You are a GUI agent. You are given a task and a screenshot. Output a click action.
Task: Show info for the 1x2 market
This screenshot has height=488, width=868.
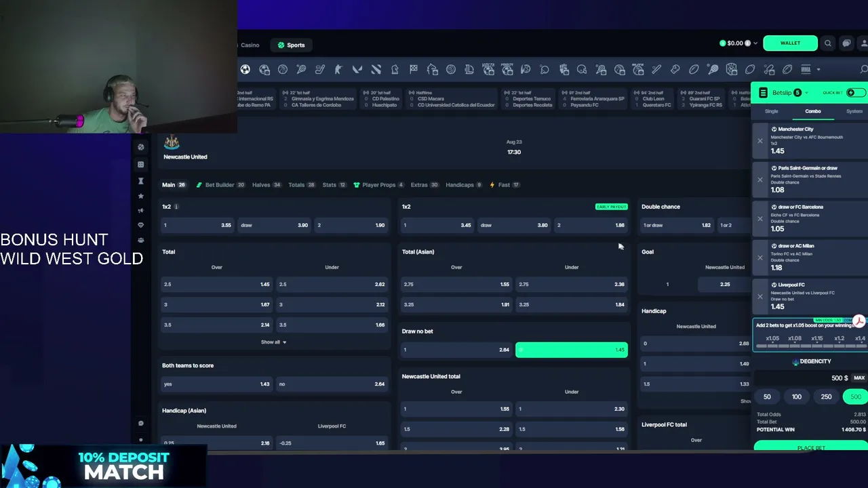tap(176, 207)
